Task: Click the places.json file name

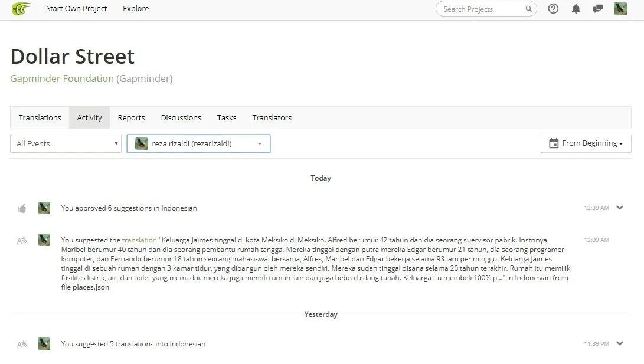Action: pyautogui.click(x=91, y=287)
